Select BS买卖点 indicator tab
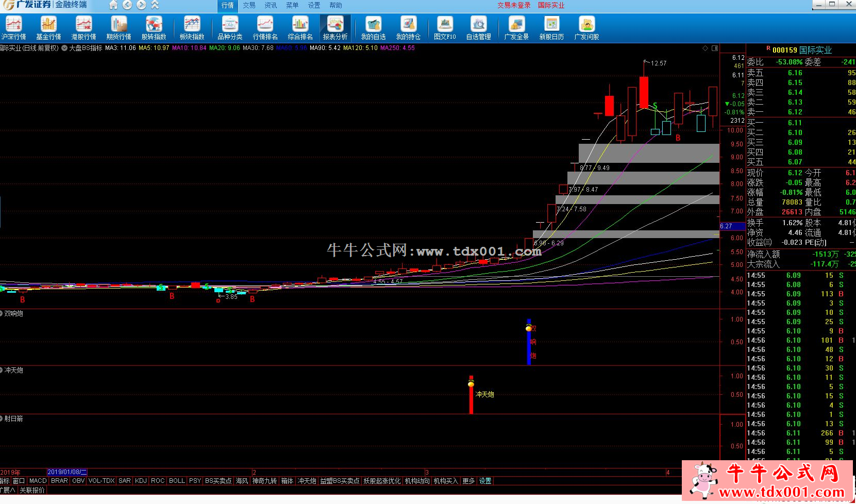856x504 pixels. pyautogui.click(x=219, y=481)
